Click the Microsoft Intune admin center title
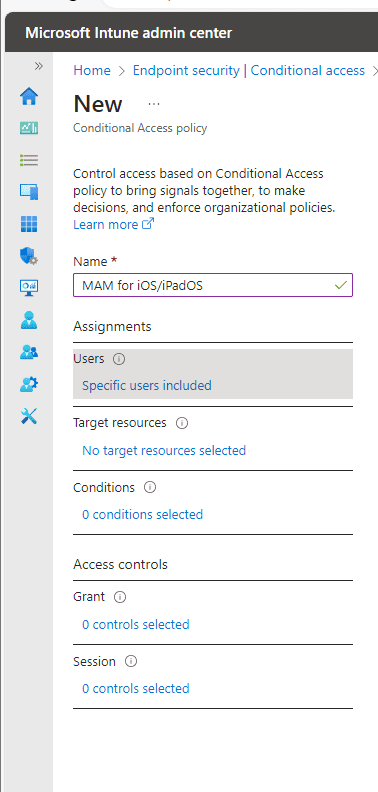378x792 pixels. point(128,33)
